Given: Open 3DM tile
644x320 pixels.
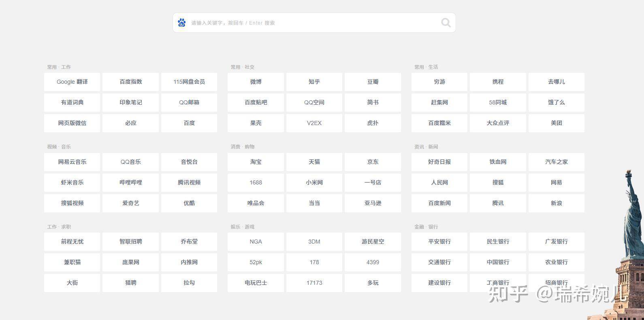Looking at the screenshot, I should (x=314, y=242).
